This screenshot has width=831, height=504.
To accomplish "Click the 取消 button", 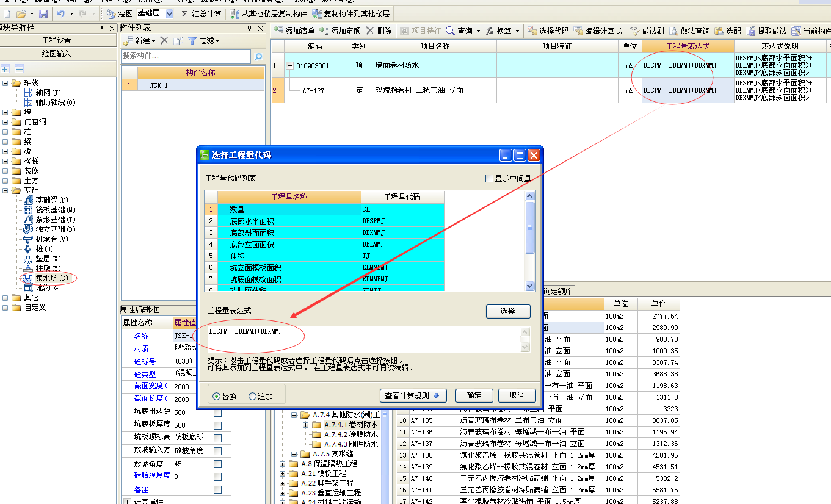I will coord(517,395).
